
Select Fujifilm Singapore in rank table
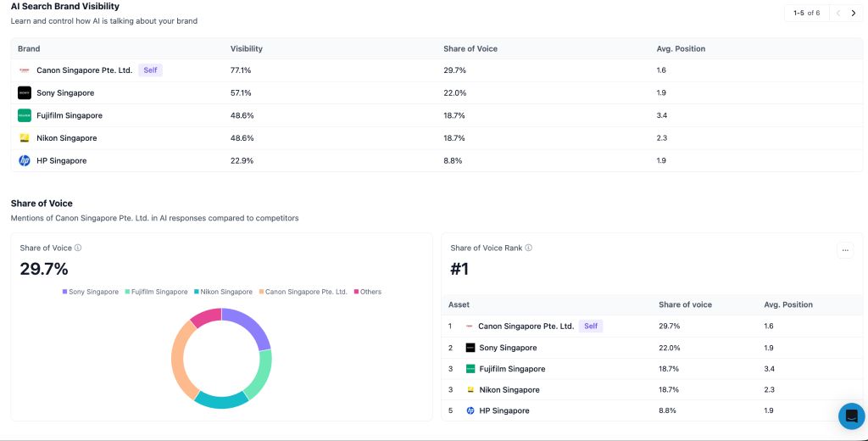[x=512, y=369]
